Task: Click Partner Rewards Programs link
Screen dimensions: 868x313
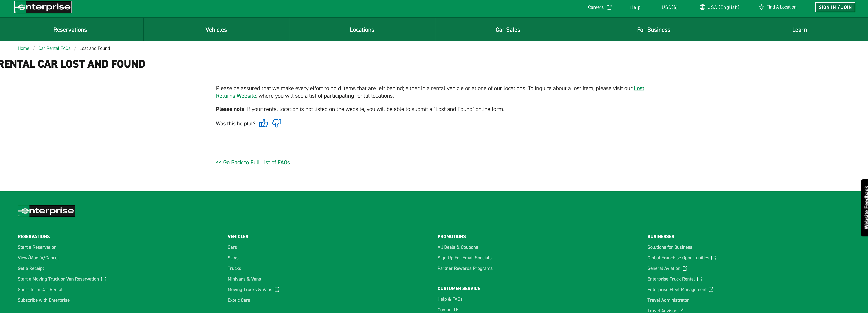Action: click(465, 268)
